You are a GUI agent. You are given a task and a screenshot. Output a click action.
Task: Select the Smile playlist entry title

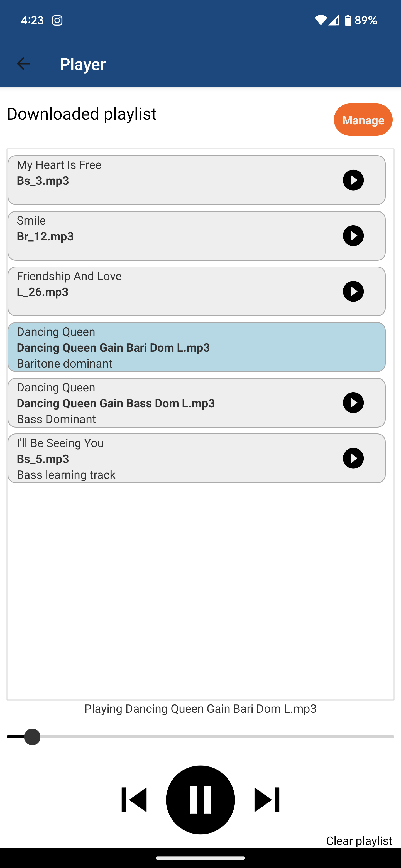31,220
